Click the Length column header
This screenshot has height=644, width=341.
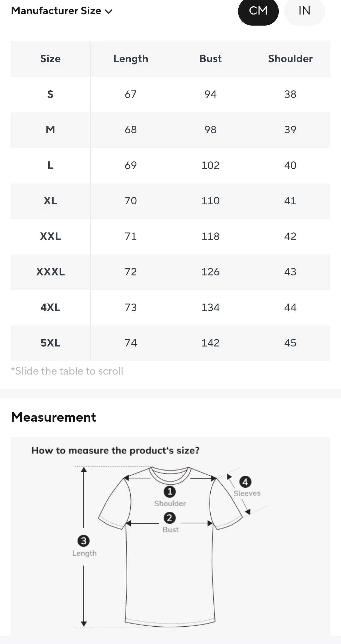(x=131, y=59)
